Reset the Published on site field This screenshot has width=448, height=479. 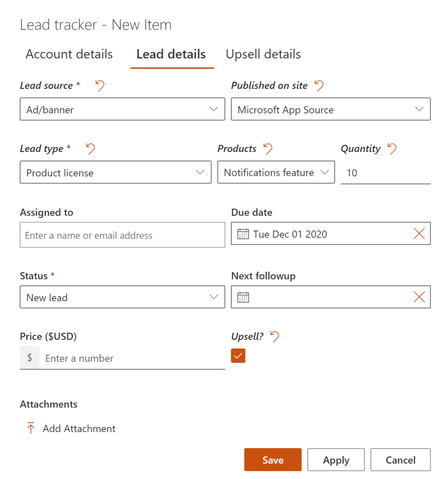coord(319,86)
